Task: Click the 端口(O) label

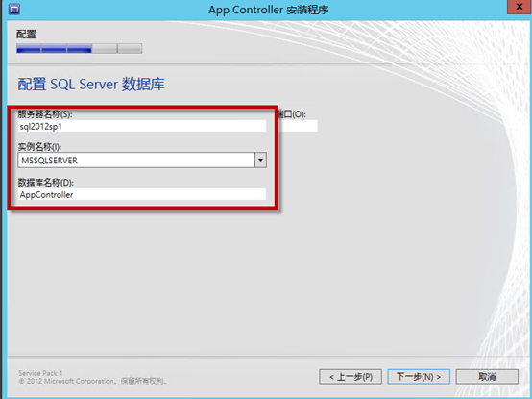Action: point(292,114)
